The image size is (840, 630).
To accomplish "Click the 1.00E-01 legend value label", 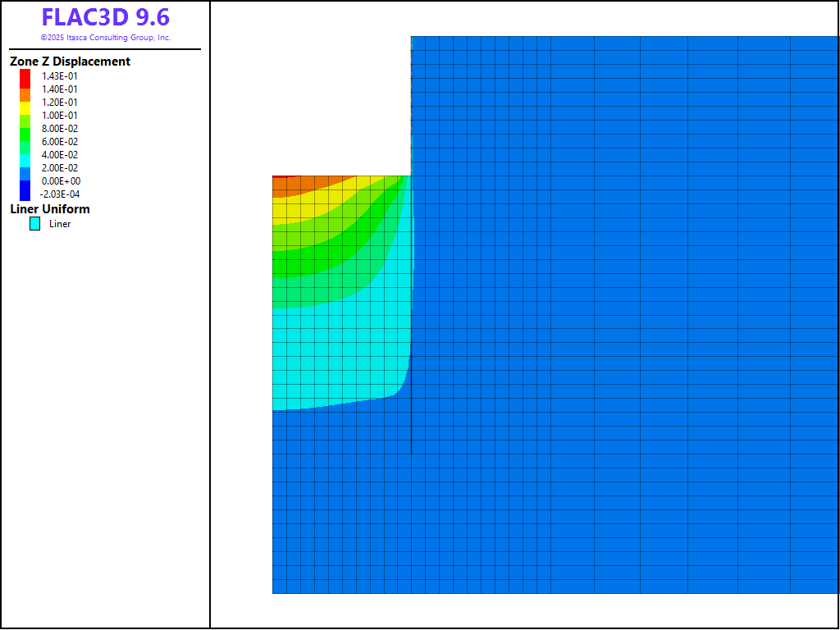I will coord(60,116).
